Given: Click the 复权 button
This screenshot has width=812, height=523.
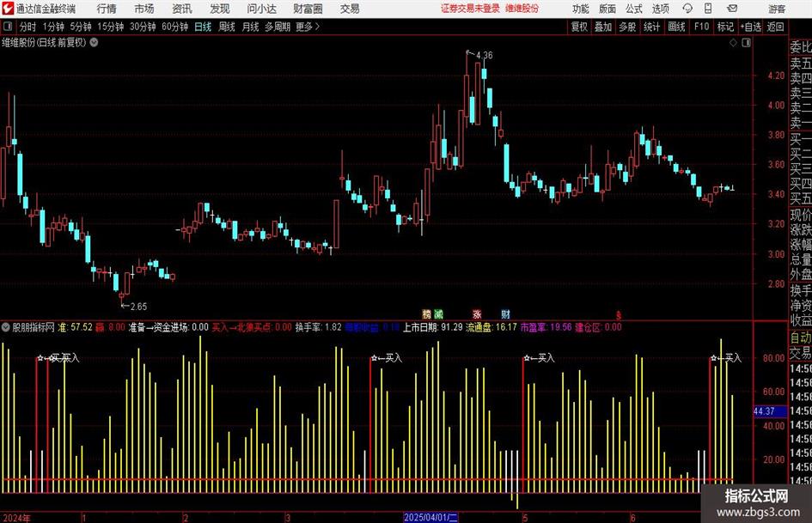Looking at the screenshot, I should (x=579, y=27).
